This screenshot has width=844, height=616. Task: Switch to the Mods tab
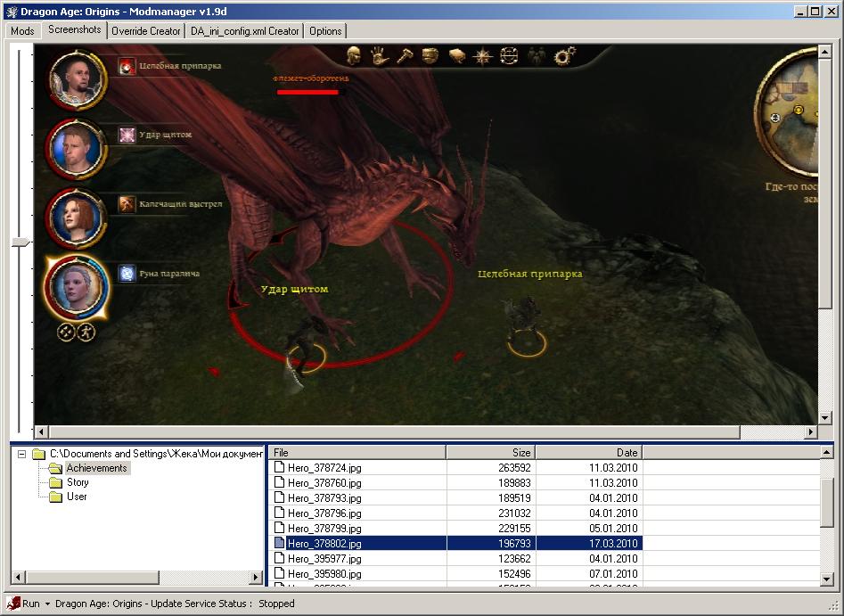(22, 30)
